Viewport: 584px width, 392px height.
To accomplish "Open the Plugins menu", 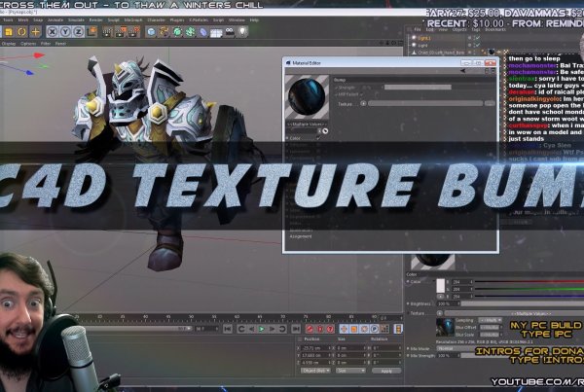I will pos(177,19).
